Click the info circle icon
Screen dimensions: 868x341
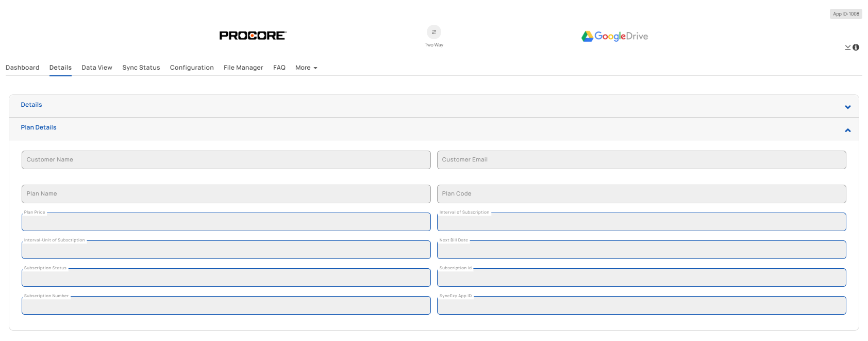(856, 47)
